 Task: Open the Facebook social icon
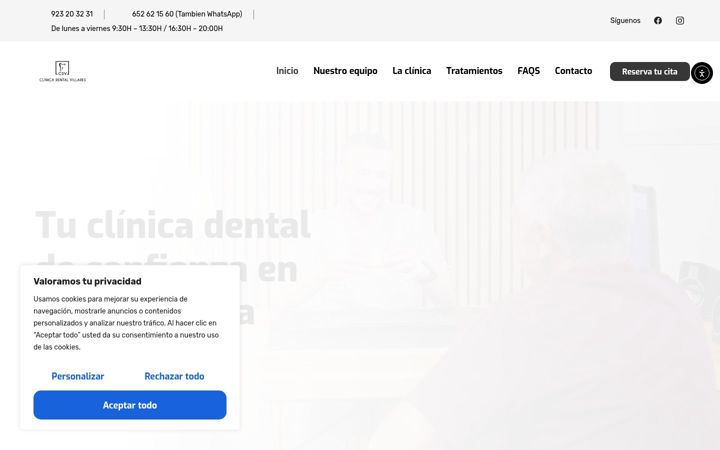pyautogui.click(x=658, y=20)
